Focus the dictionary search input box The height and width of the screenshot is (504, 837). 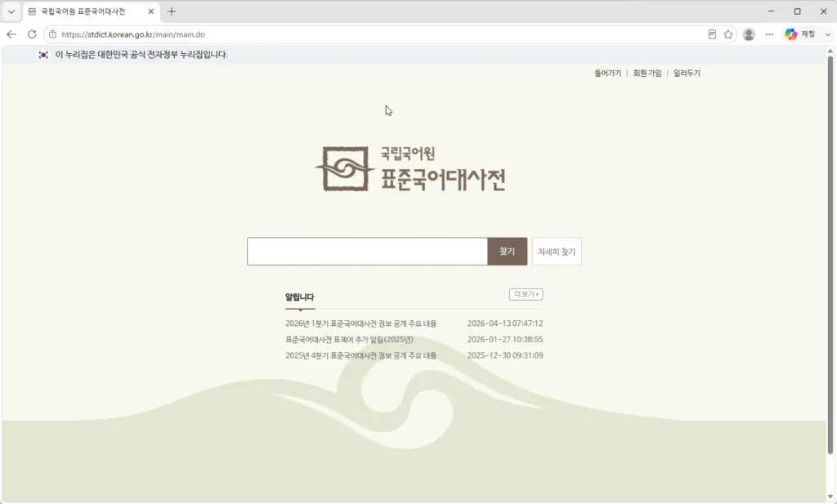point(367,252)
